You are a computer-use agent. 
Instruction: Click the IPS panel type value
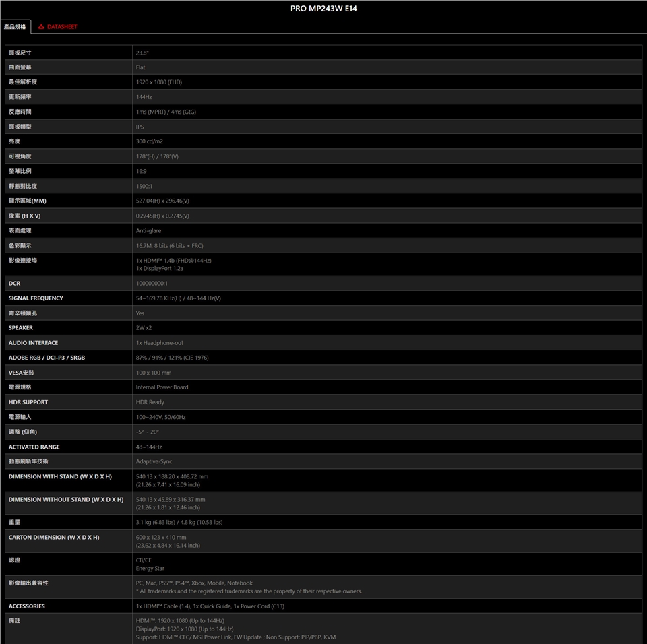[140, 127]
